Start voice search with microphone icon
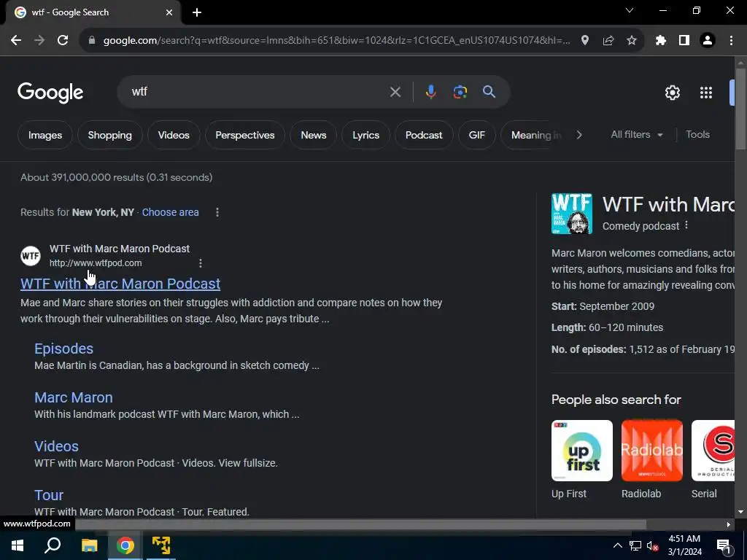 [430, 92]
